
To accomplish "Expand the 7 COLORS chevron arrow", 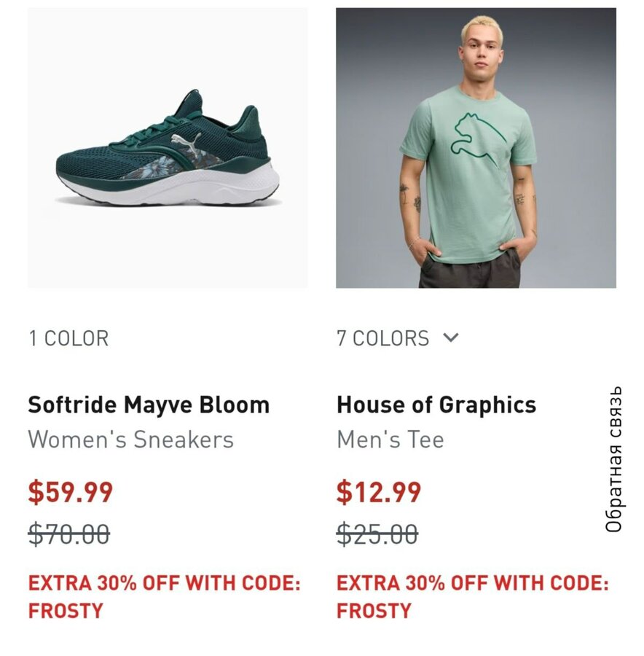I will click(x=451, y=337).
